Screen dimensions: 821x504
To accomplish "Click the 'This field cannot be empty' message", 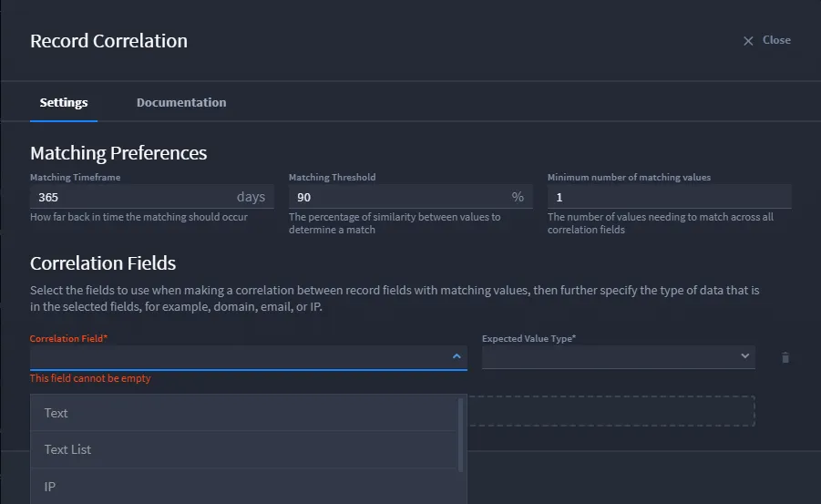I will 90,378.
